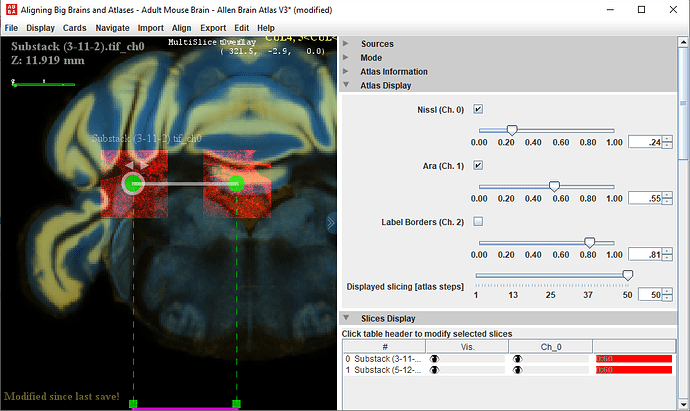Screen dimensions: 690x411
Task: Click the Ara opacity value field .55
Action: tap(645, 198)
